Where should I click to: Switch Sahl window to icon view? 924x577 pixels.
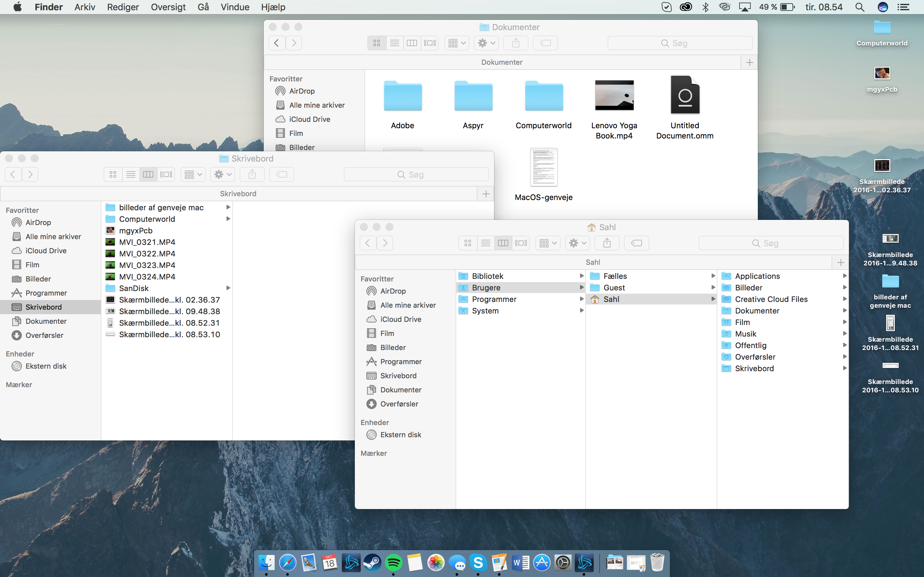[x=468, y=243]
